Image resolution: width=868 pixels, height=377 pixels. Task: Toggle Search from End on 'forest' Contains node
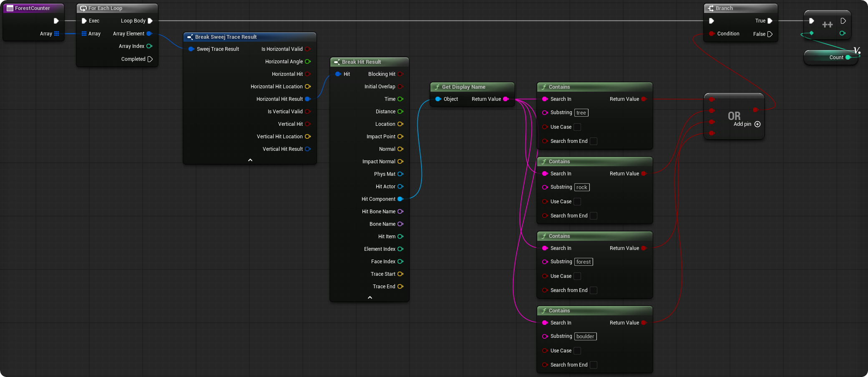click(594, 290)
